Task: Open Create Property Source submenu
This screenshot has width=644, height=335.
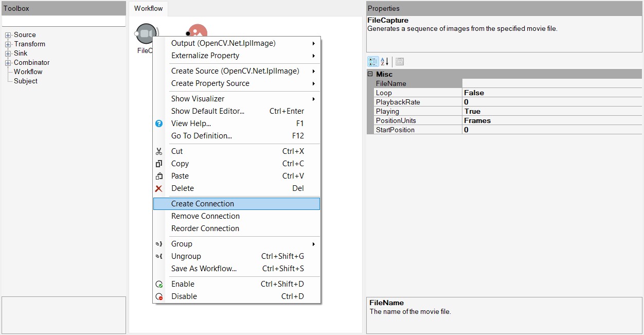Action: click(x=237, y=83)
